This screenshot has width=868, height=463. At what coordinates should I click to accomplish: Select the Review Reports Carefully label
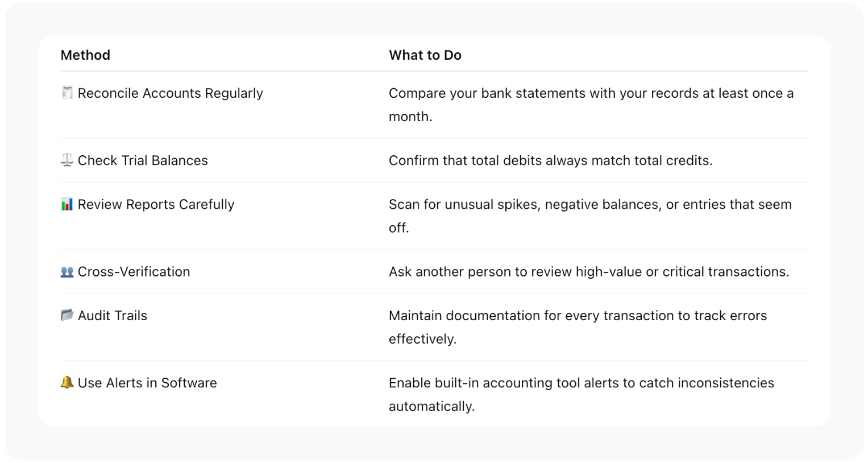tap(156, 204)
